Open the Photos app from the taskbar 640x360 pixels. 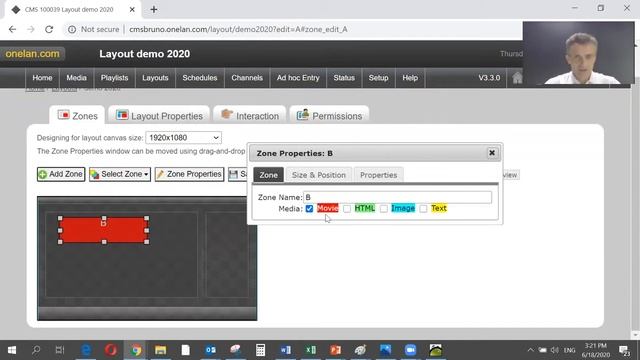[x=385, y=350]
